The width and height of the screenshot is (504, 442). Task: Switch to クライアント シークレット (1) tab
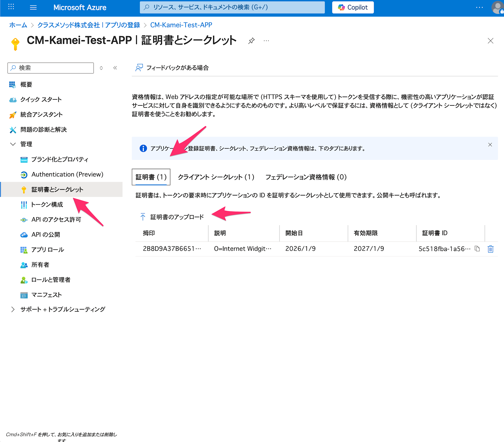point(216,177)
